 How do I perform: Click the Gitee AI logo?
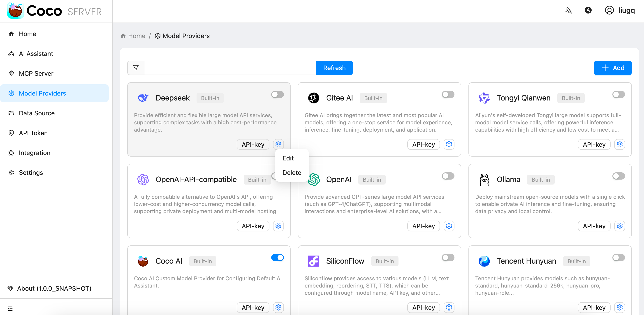(313, 98)
